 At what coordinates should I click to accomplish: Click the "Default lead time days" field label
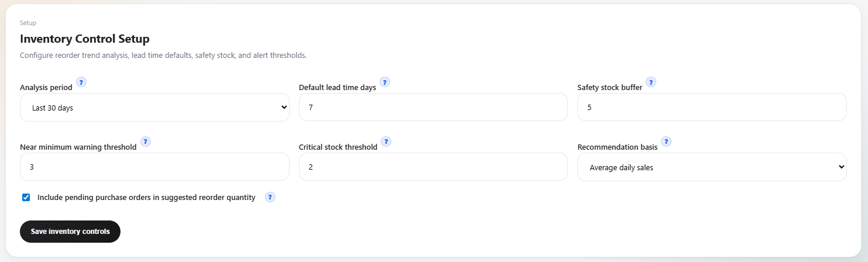337,88
